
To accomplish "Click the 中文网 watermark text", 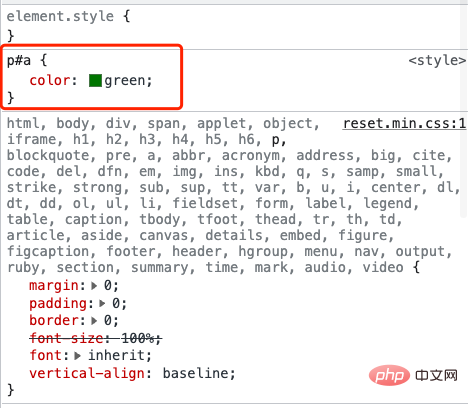I will 436,376.
